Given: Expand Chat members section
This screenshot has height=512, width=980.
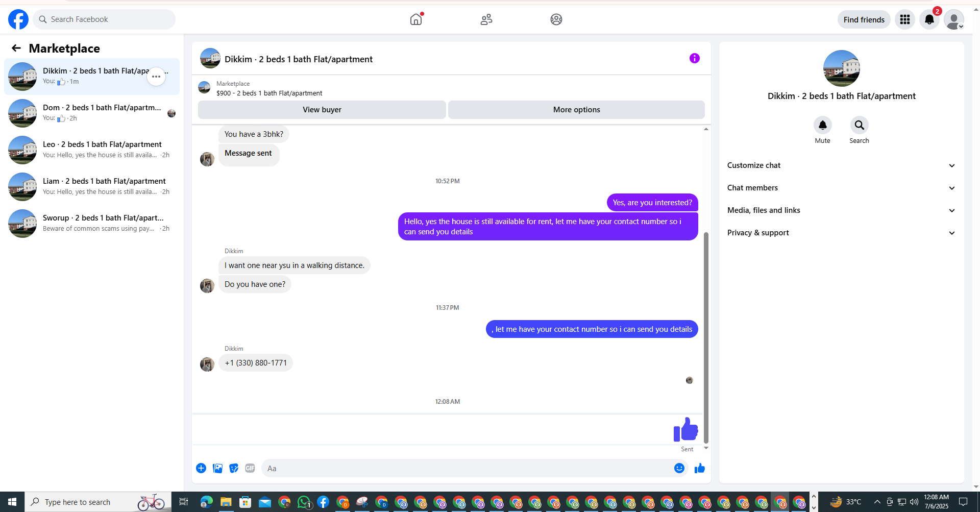Looking at the screenshot, I should pos(841,188).
